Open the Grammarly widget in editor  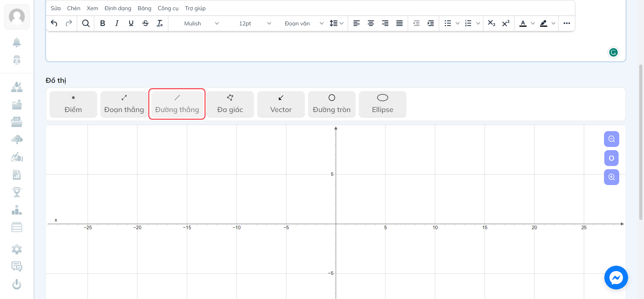614,52
